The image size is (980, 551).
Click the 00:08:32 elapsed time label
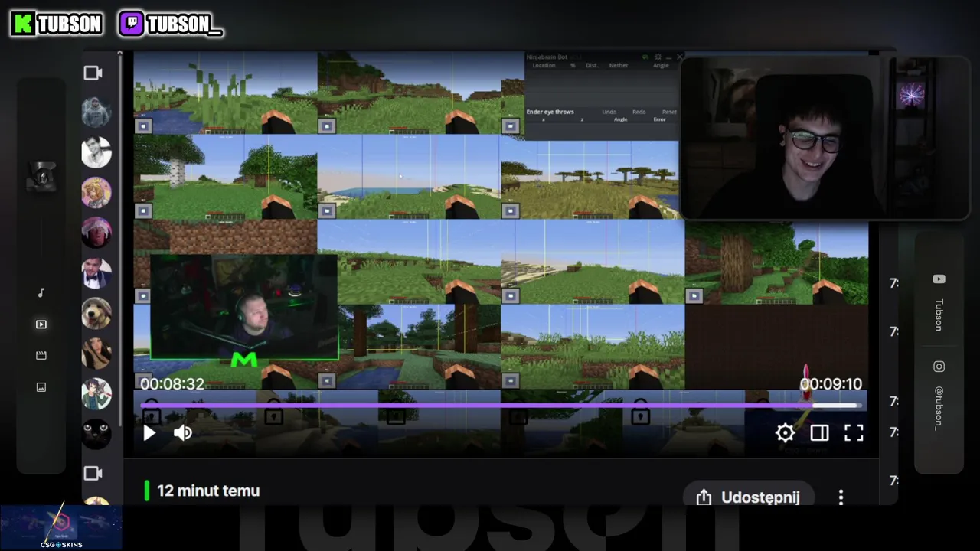click(172, 384)
